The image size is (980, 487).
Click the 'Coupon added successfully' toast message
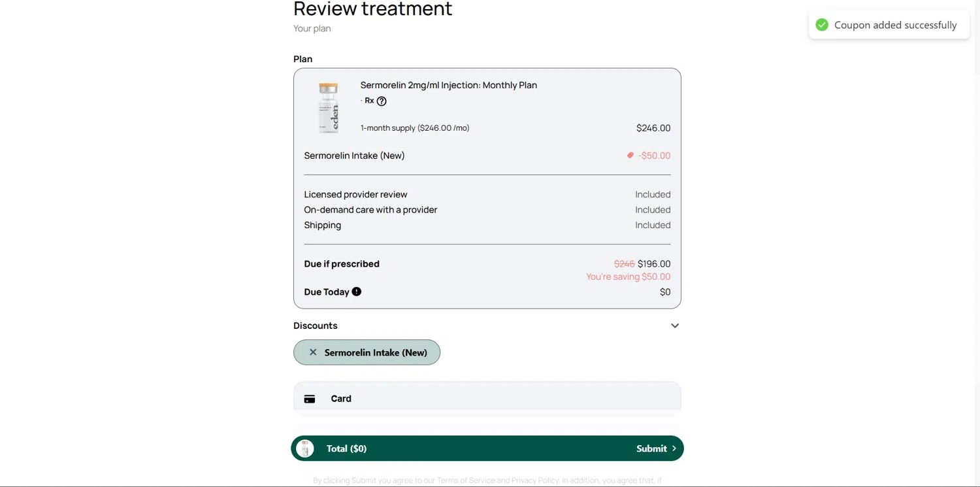[x=895, y=25]
